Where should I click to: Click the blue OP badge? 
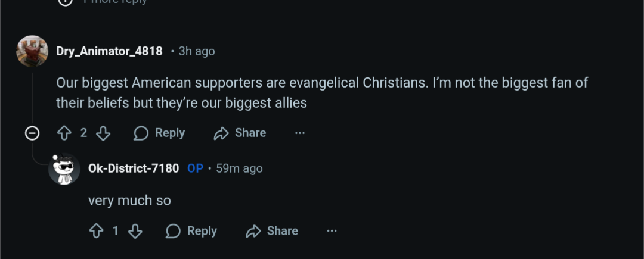(x=195, y=168)
